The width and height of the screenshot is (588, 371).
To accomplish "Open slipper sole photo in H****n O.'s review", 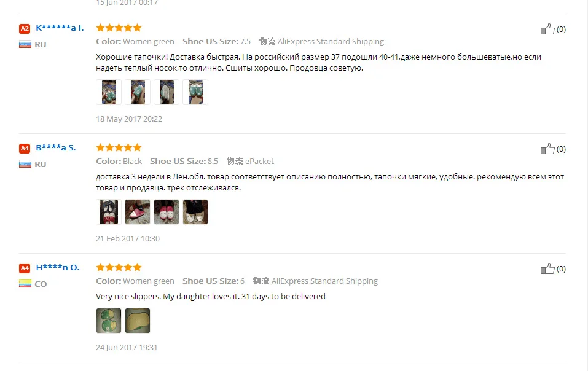I will [138, 321].
